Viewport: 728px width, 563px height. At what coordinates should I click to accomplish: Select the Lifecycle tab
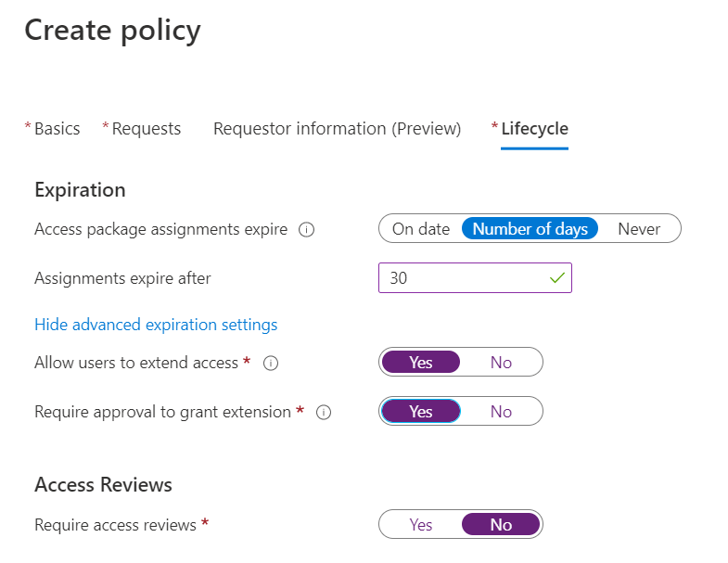tap(534, 129)
